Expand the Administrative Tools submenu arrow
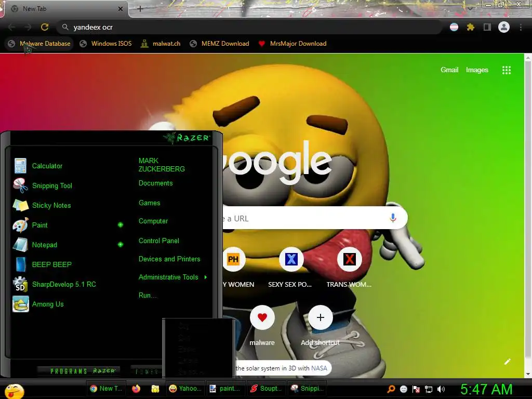Screen dimensions: 532x399 (x=206, y=277)
